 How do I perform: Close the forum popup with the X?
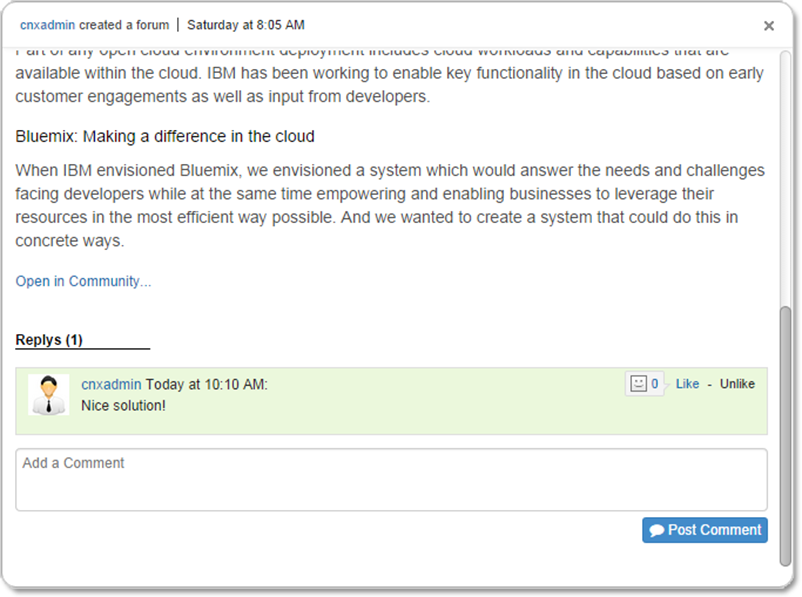[769, 26]
